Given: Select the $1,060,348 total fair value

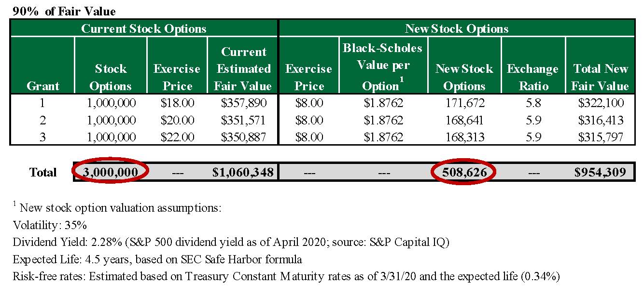Looking at the screenshot, I should click(x=243, y=172).
